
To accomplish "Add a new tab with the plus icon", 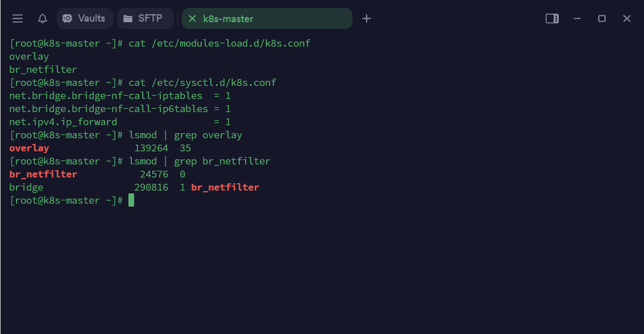I will coord(367,19).
